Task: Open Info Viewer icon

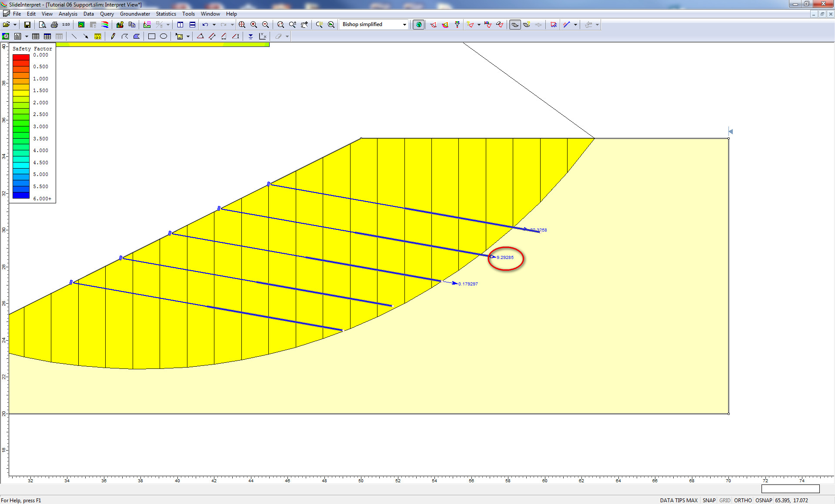Action: (x=120, y=25)
